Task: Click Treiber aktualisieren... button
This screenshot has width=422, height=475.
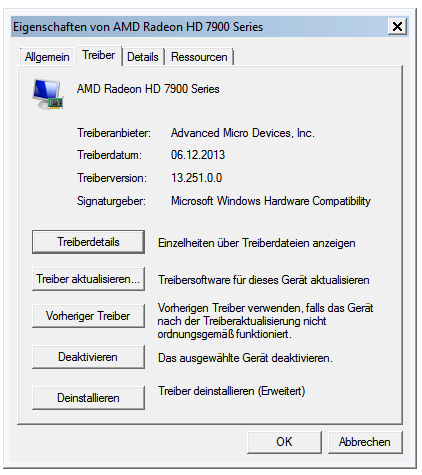Action: coord(88,279)
